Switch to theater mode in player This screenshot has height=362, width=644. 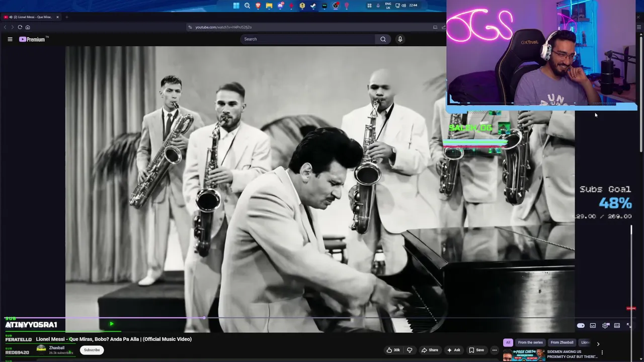click(x=617, y=326)
